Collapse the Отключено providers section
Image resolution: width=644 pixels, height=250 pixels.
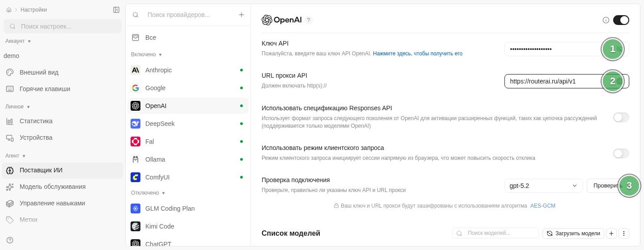click(x=148, y=193)
